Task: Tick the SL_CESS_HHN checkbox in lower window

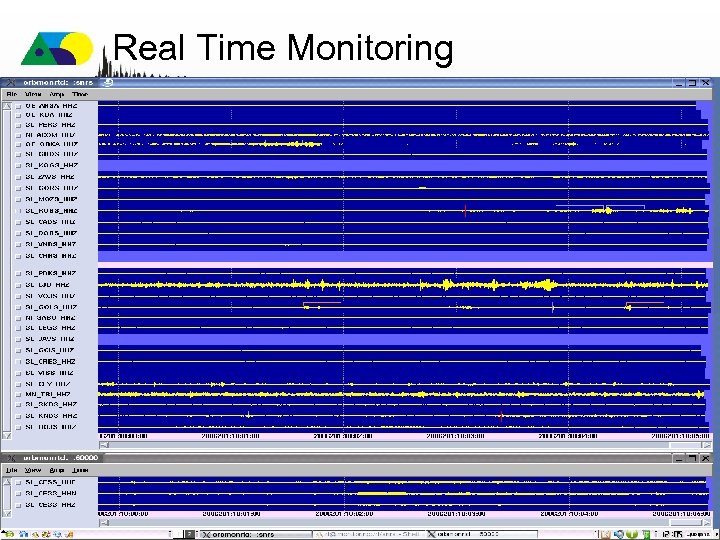Action: 18,494
